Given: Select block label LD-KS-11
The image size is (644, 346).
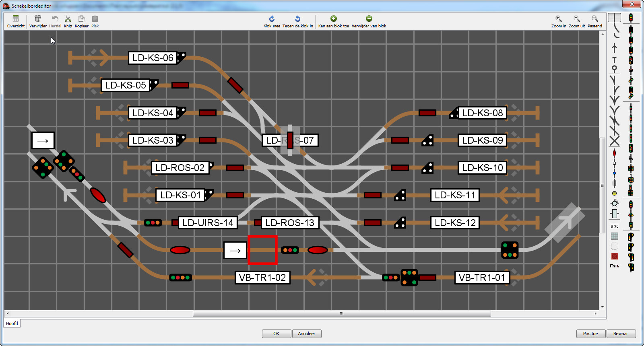Looking at the screenshot, I should coord(455,195).
